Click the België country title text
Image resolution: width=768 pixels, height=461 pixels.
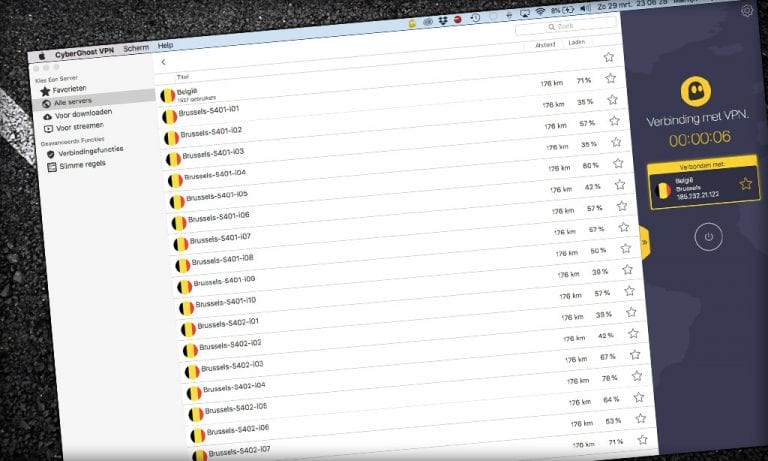(187, 91)
